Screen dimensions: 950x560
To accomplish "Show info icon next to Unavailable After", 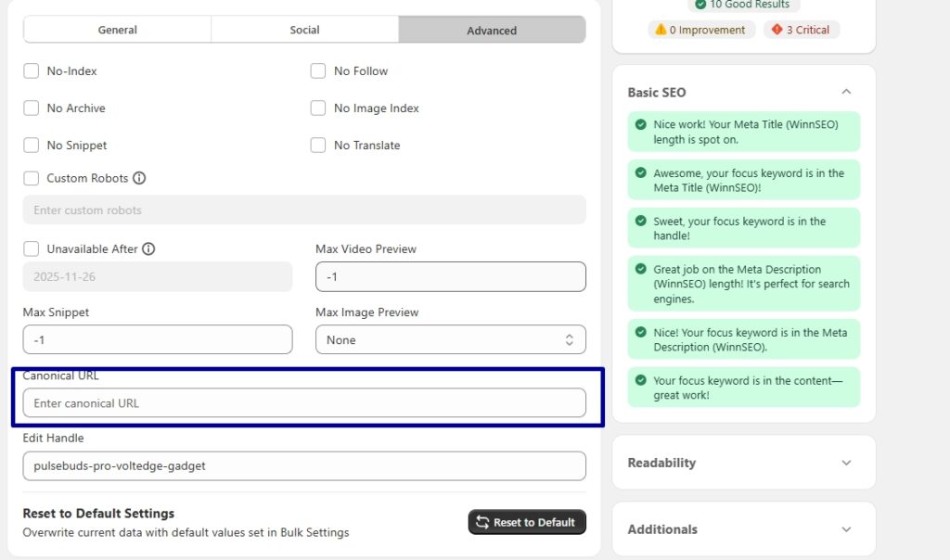I will (x=148, y=248).
